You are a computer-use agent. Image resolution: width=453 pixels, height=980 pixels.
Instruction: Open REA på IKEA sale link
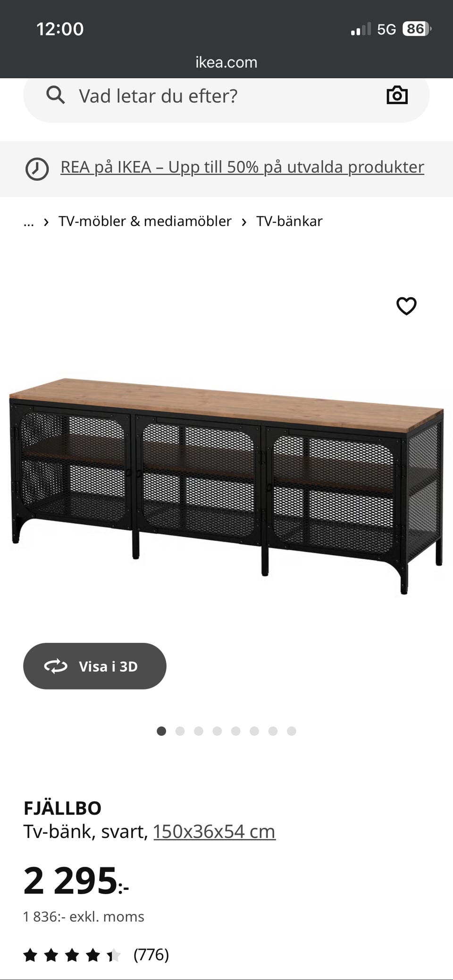[242, 167]
